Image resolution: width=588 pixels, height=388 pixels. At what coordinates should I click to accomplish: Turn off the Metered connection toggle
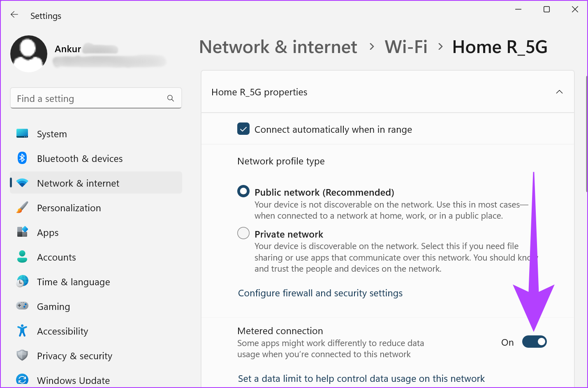pos(534,342)
